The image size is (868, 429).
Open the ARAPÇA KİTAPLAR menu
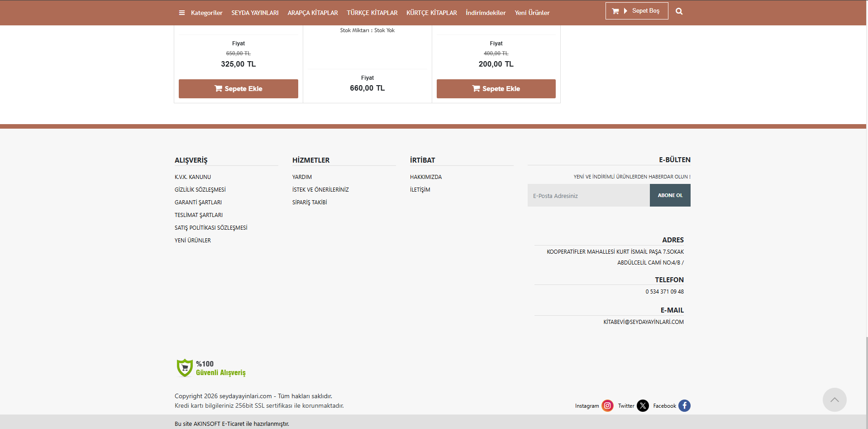point(313,13)
